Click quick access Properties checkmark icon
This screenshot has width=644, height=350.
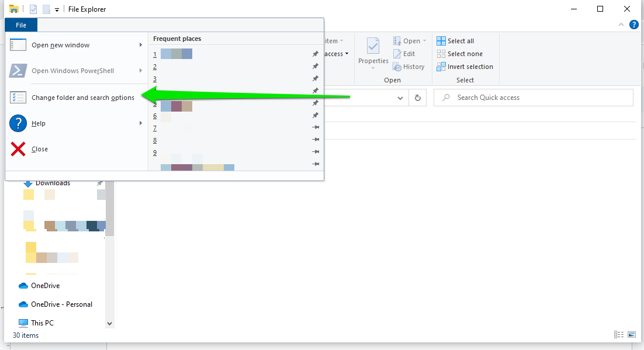coord(33,9)
